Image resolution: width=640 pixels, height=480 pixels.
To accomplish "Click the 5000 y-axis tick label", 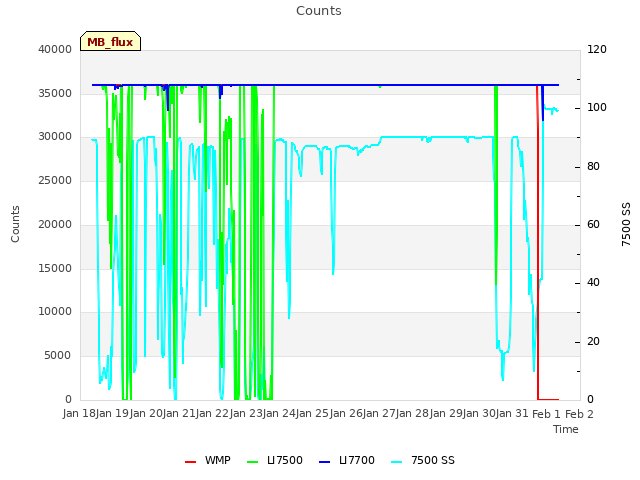I will tap(58, 356).
